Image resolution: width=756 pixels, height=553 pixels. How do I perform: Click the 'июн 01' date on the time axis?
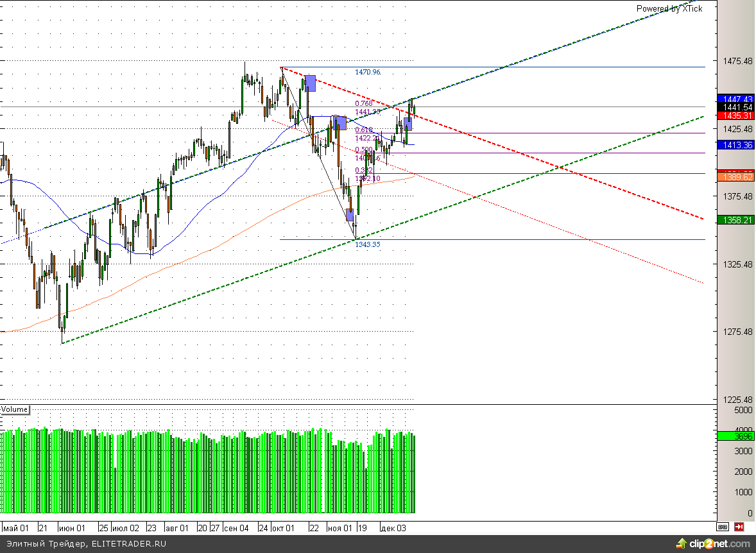tap(72, 528)
